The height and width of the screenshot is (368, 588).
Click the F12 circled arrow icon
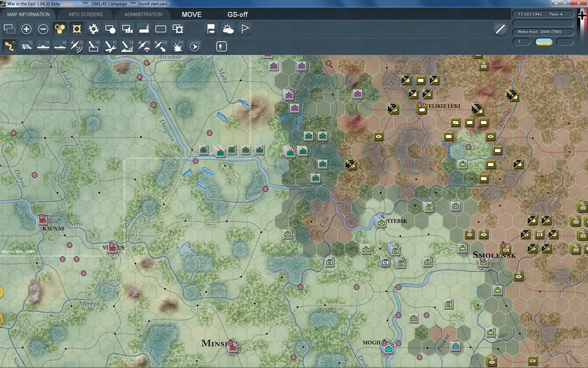point(195,46)
